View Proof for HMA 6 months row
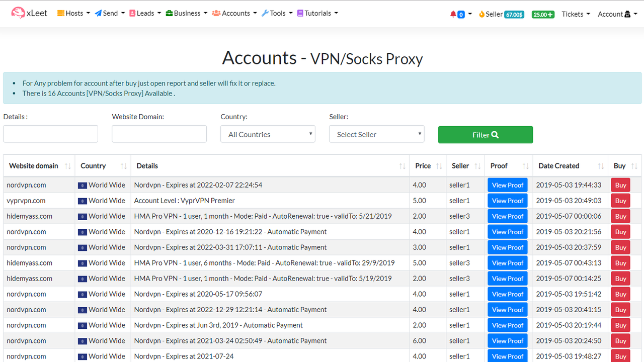The image size is (644, 362). (508, 263)
